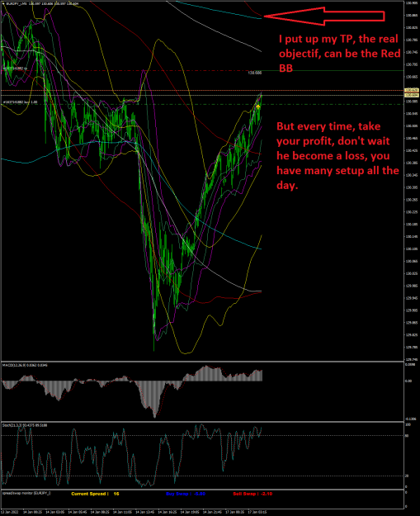Click the highlighted 130.604 current price tag
420x516 pixels.
tap(412, 95)
